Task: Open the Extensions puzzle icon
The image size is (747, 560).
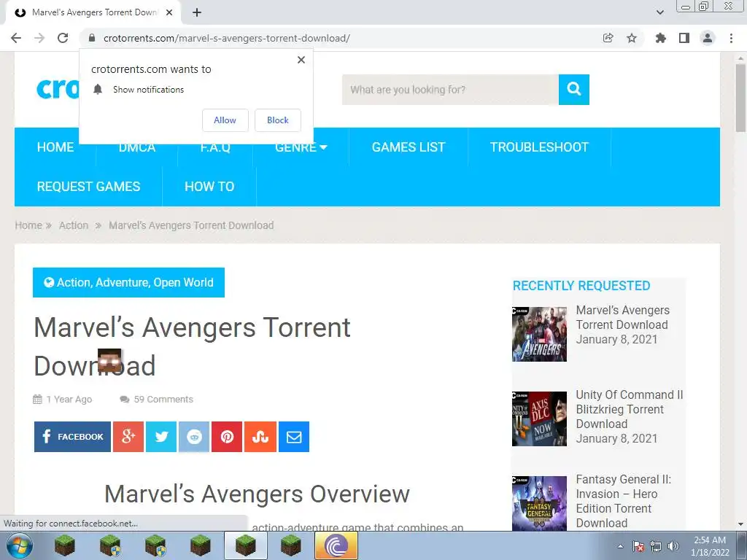Action: (x=660, y=38)
